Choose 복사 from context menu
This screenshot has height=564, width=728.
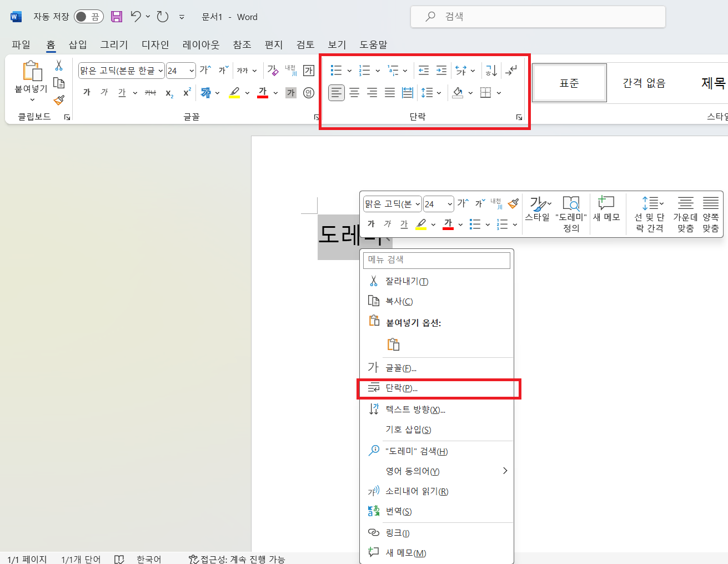point(436,301)
